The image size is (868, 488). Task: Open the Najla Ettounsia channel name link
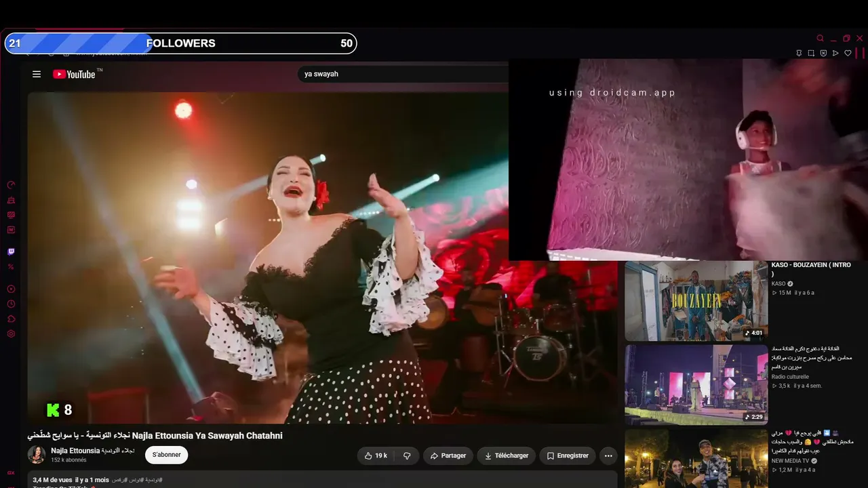92,451
